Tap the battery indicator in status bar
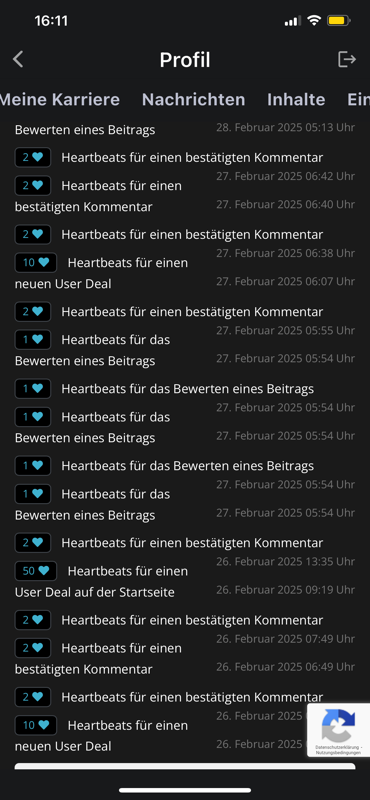Viewport: 370px width, 800px height. pos(339,21)
